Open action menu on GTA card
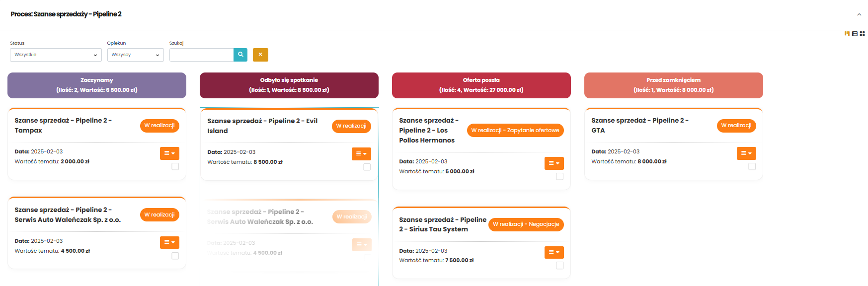 [x=746, y=153]
